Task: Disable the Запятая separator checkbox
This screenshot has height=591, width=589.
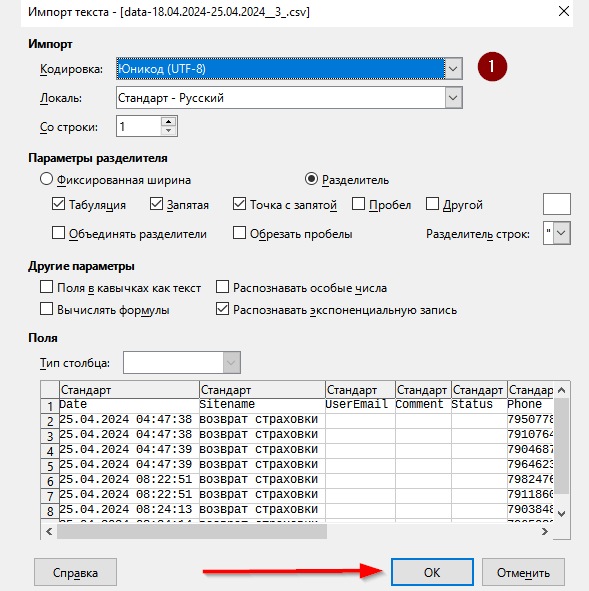Action: [156, 204]
